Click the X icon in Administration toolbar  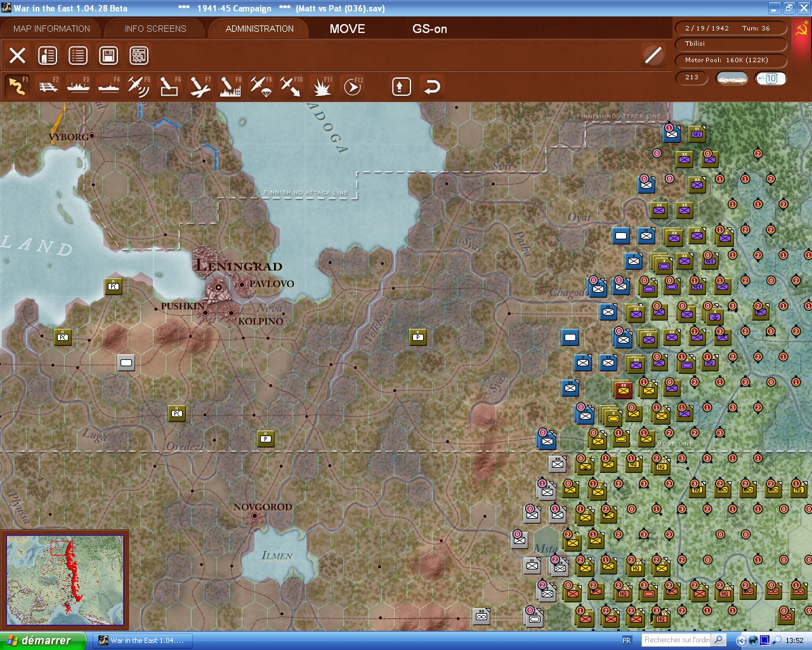(x=17, y=55)
